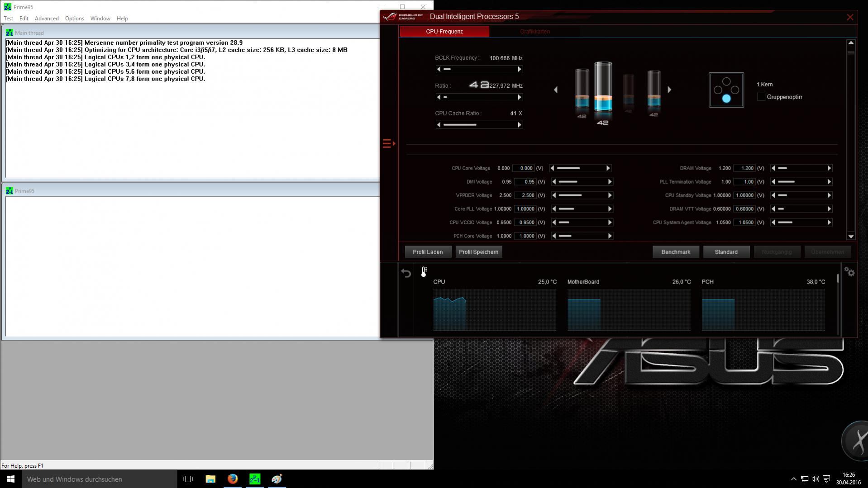The height and width of the screenshot is (488, 868).
Task: Click Rückgängig button
Action: [x=777, y=252]
